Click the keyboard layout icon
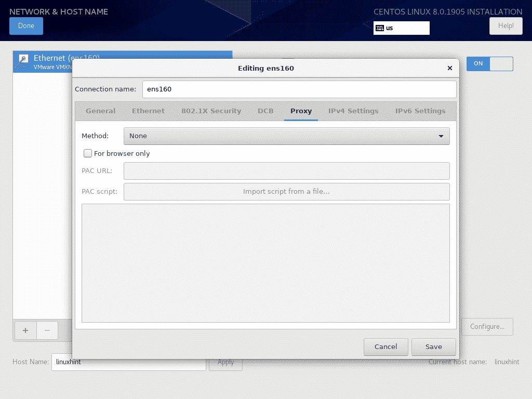This screenshot has width=532, height=399. 380,28
